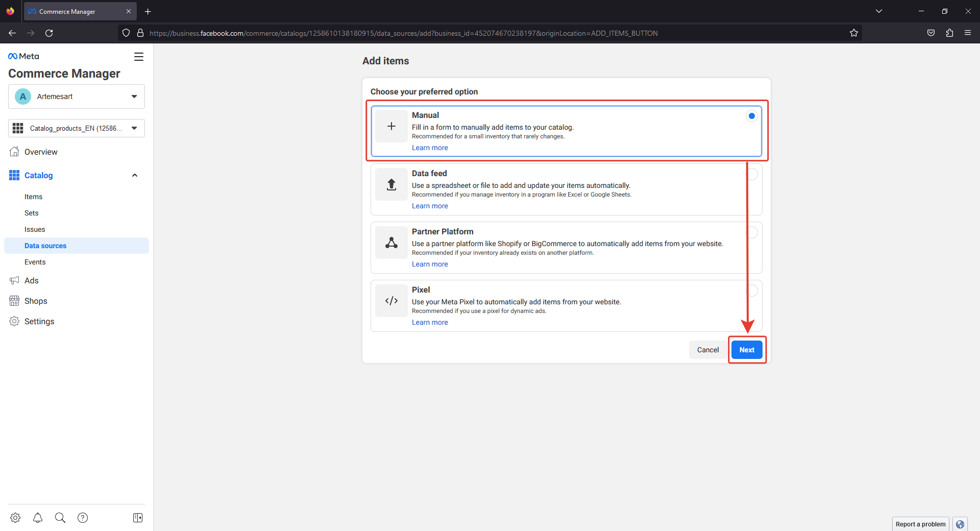The width and height of the screenshot is (980, 531).
Task: Open the Data sources menu entry
Action: (77, 246)
